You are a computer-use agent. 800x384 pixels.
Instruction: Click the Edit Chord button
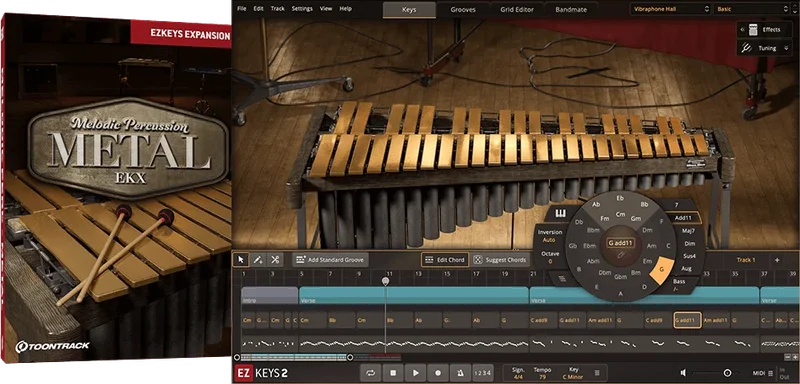tap(444, 260)
